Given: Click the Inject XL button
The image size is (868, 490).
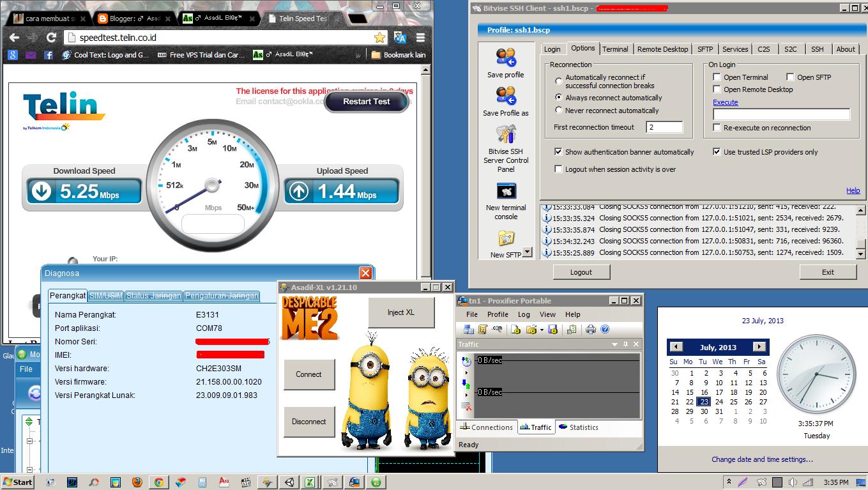Looking at the screenshot, I should 401,312.
